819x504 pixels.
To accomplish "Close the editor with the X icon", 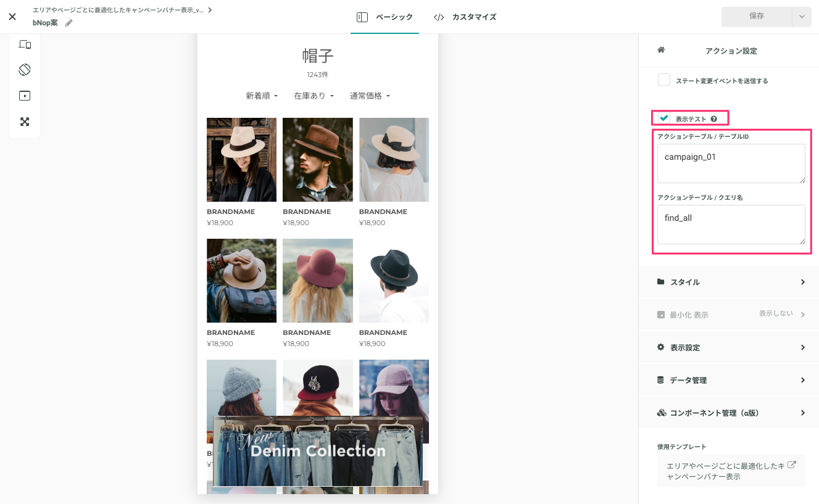I will [x=12, y=17].
